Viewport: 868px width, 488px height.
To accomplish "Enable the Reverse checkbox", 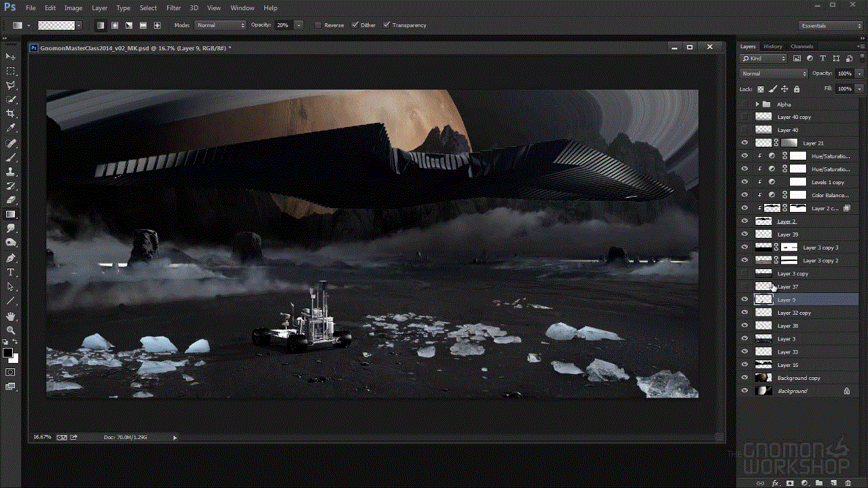I will [318, 25].
